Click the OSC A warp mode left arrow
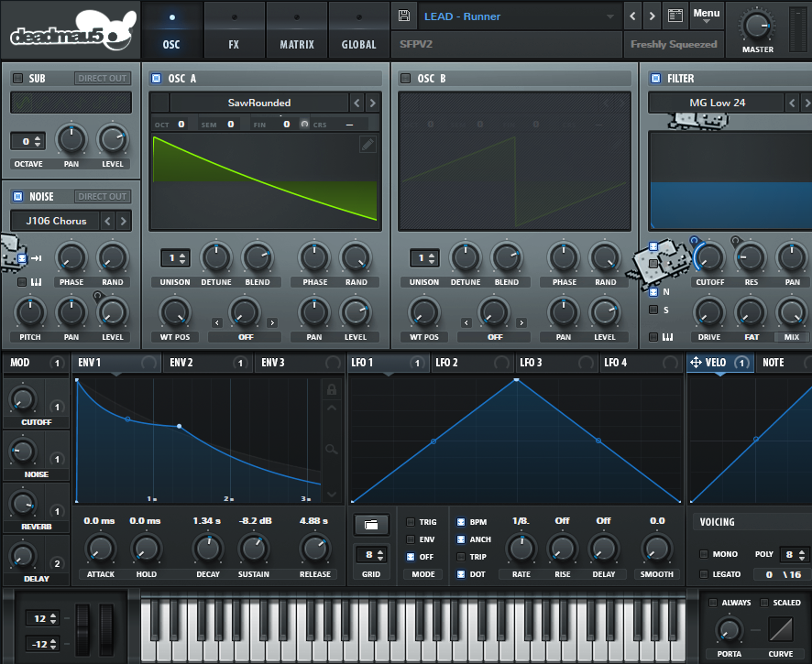Image resolution: width=812 pixels, height=664 pixels. [x=217, y=323]
